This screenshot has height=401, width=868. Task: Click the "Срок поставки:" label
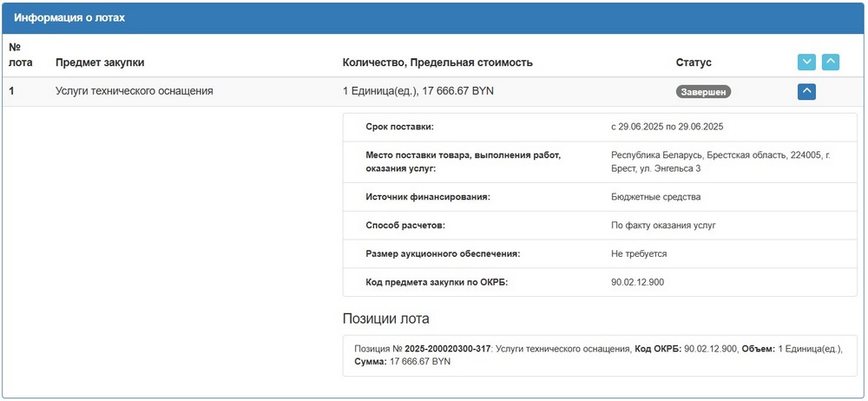[399, 127]
